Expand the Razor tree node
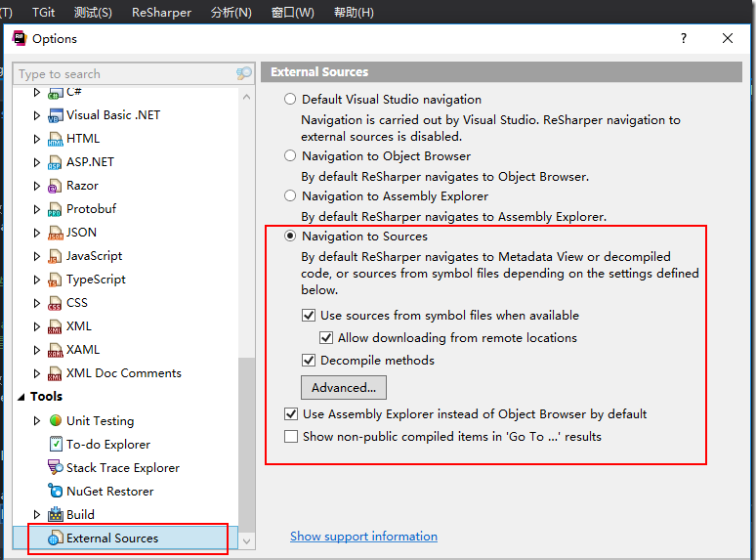The height and width of the screenshot is (560, 756). pyautogui.click(x=37, y=186)
